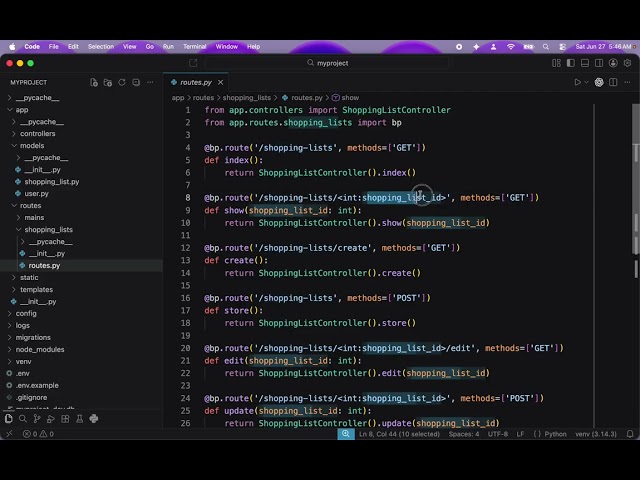Toggle the primary sidebar visibility icon
The height and width of the screenshot is (480, 640).
tap(571, 63)
